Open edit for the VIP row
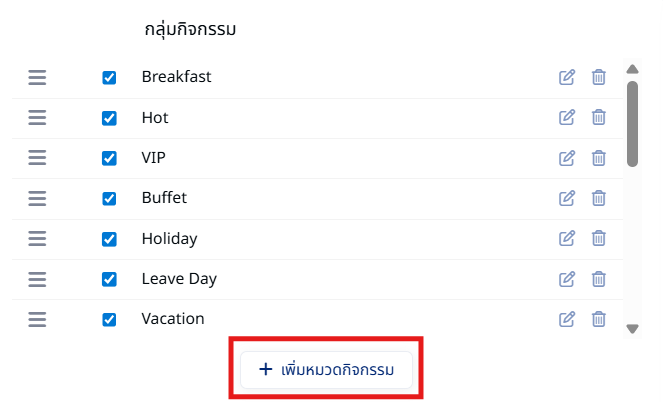The height and width of the screenshot is (402, 663). 567,158
